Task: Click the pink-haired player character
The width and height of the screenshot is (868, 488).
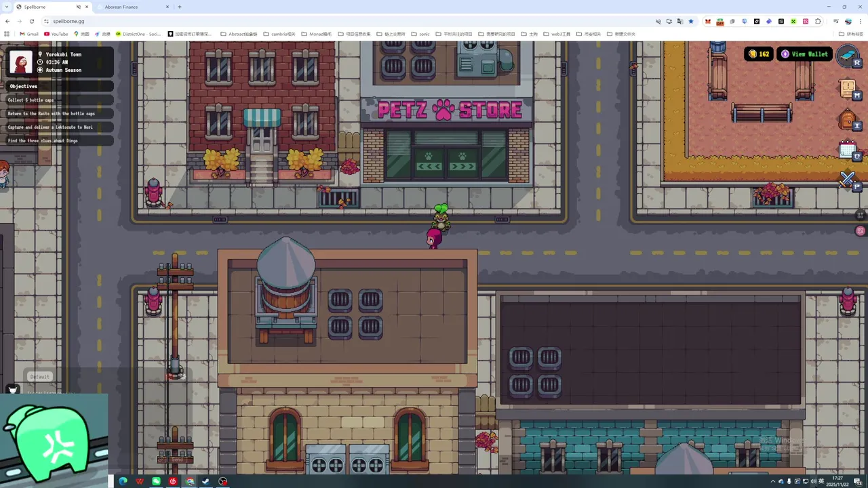Action: pyautogui.click(x=434, y=239)
